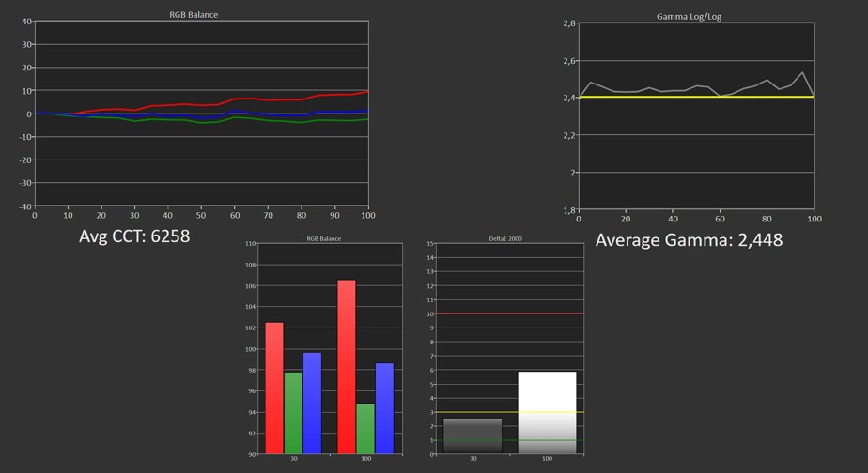Viewport: 868px width, 473px height.
Task: Select the red bar at 30 in bar chart
Action: point(274,389)
